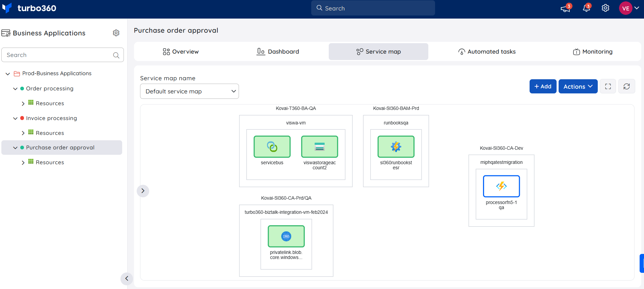Click the turbo360 logo icon
The image size is (644, 289).
pos(7,8)
